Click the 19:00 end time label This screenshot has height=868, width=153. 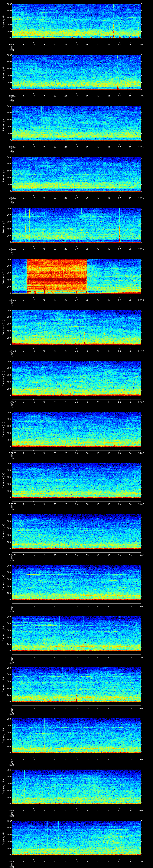(141, 249)
